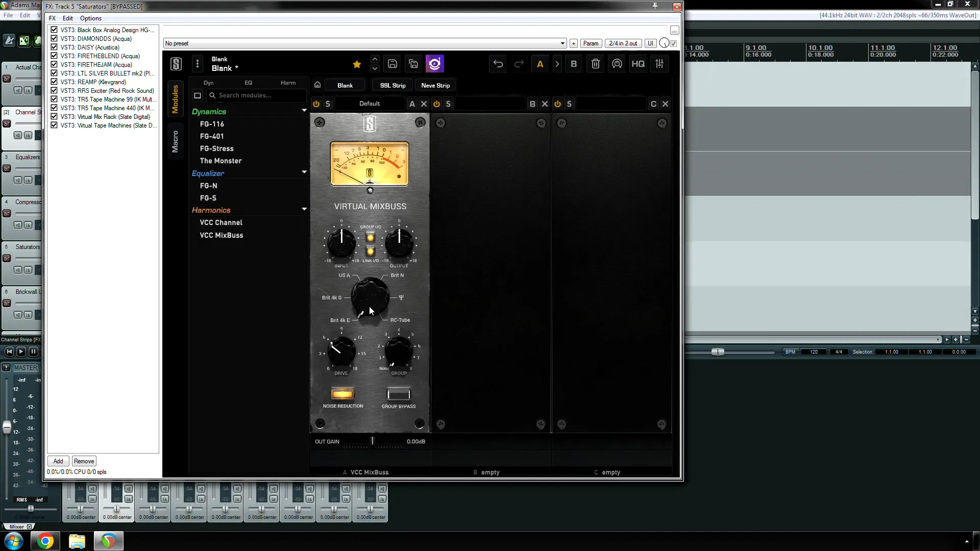This screenshot has height=551, width=980.
Task: Open the FX window Edit menu
Action: click(x=67, y=18)
